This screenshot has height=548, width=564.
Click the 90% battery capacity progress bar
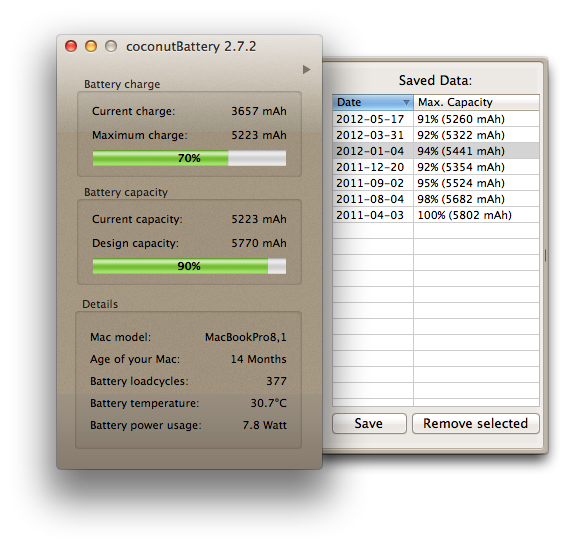tap(189, 266)
